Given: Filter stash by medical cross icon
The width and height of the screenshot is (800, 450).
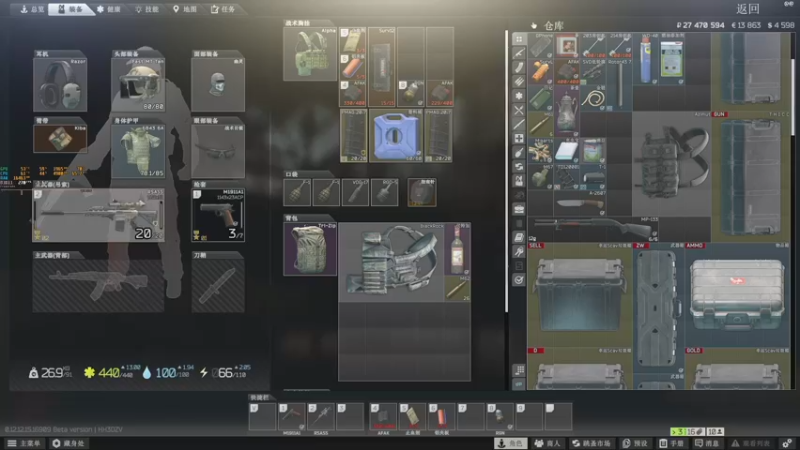Looking at the screenshot, I should [519, 138].
